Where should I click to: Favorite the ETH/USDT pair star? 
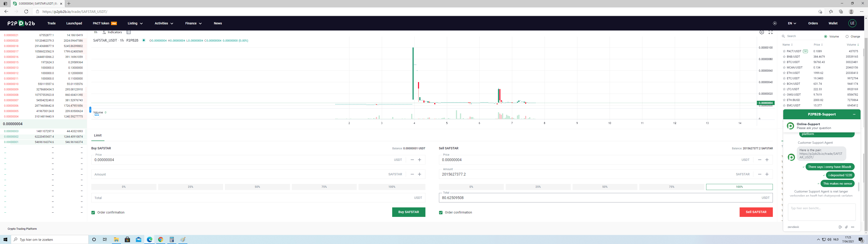(784, 73)
